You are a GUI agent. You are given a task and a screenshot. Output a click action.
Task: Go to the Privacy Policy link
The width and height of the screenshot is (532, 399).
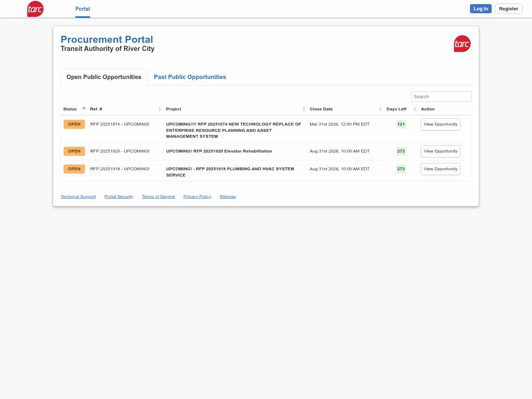coord(197,197)
